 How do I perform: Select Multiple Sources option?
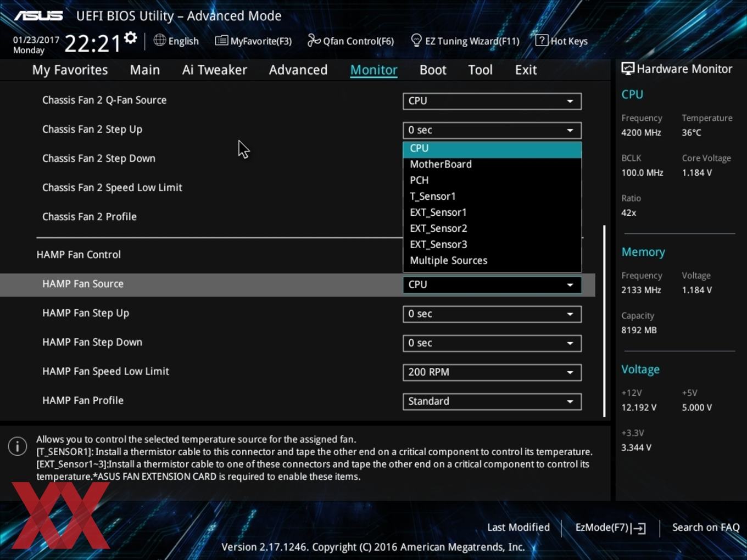point(492,261)
